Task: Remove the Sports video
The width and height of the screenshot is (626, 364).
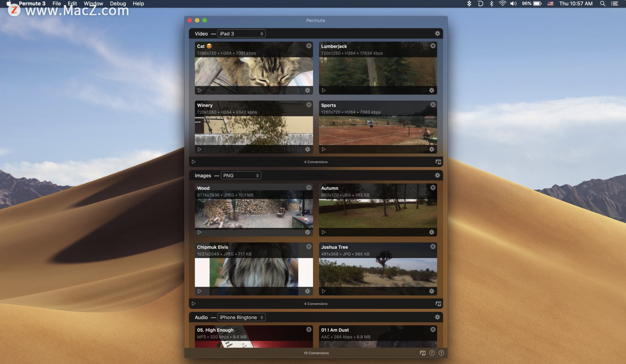Action: point(433,105)
